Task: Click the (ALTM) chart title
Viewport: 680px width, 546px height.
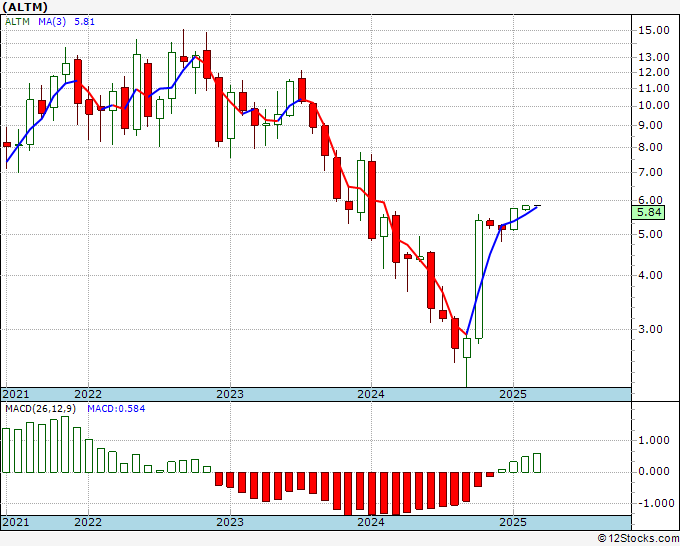Action: (x=25, y=7)
